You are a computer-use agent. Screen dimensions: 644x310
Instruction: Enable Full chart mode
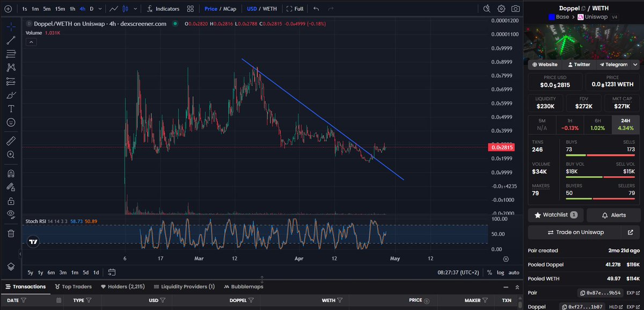click(x=295, y=9)
